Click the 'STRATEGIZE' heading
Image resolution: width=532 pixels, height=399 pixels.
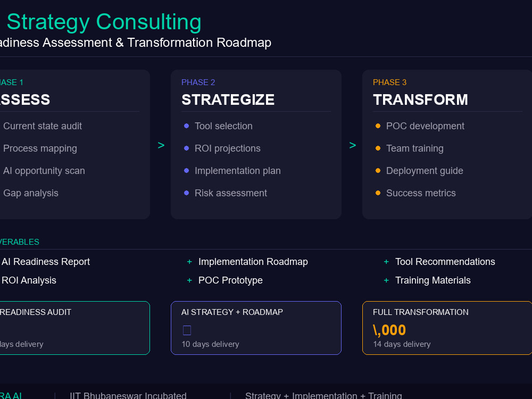tap(228, 100)
